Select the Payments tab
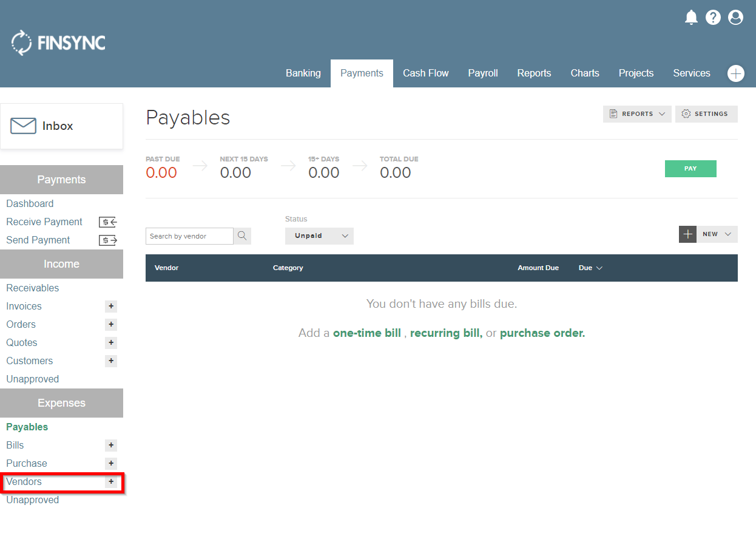The width and height of the screenshot is (756, 539). pyautogui.click(x=362, y=73)
